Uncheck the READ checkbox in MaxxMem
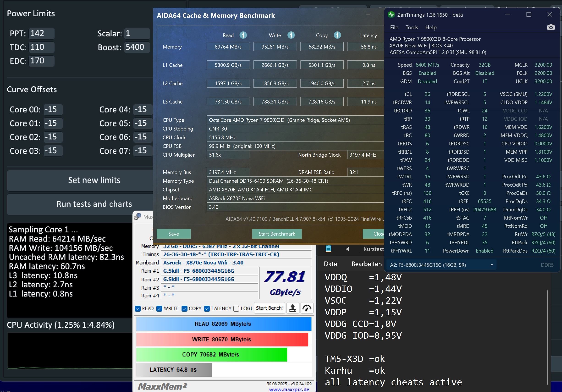Viewport: 562px width, 392px height. point(138,309)
